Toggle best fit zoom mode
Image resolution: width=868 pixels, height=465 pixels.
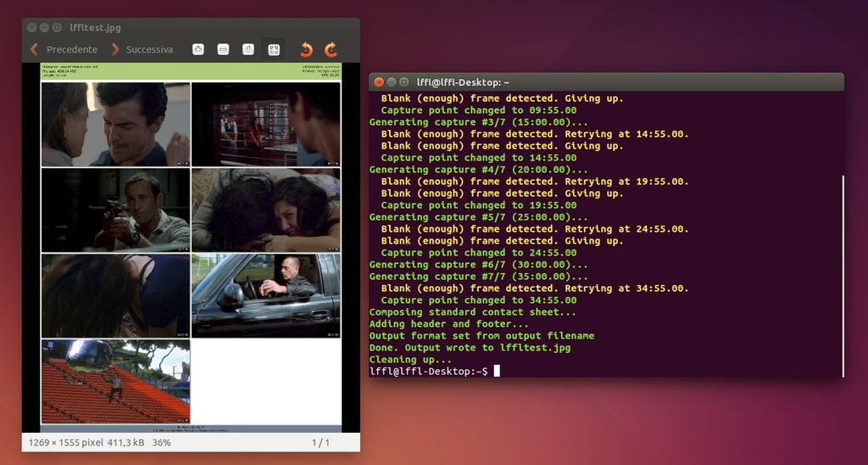pyautogui.click(x=274, y=49)
